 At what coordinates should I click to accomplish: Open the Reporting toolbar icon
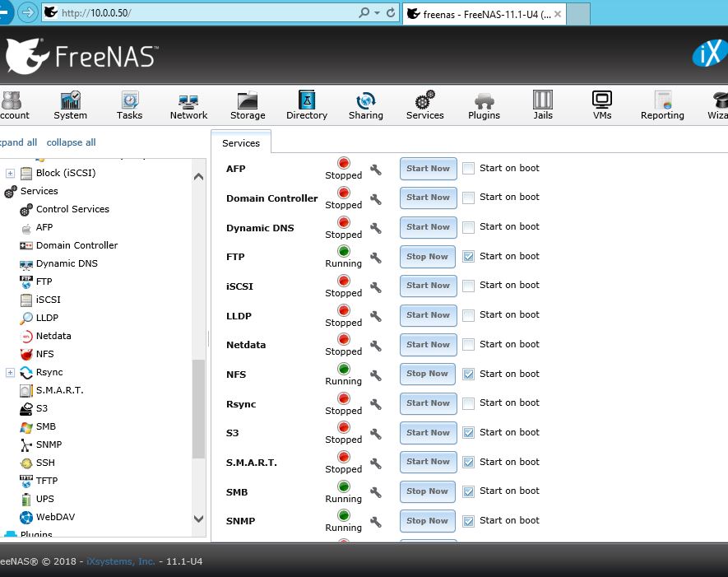tap(662, 105)
